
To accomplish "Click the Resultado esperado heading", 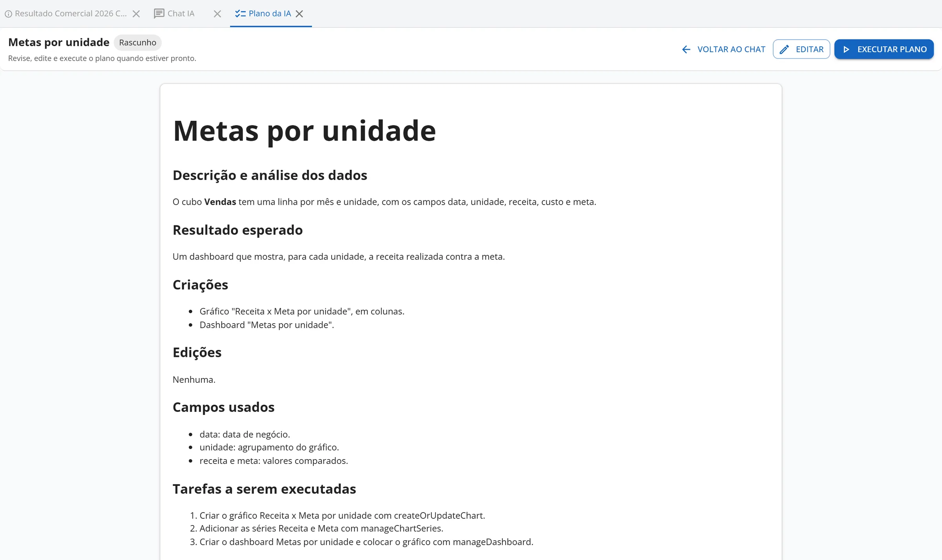I will click(238, 230).
